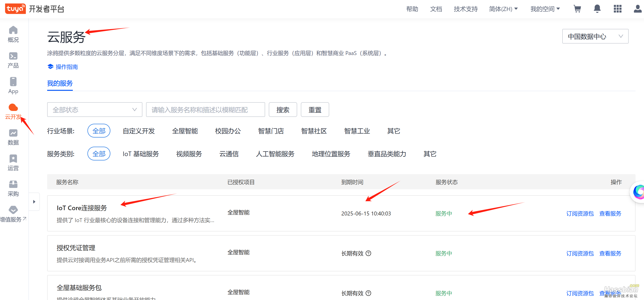Click the 全屋基础服务包 service name
This screenshot has width=644, height=300.
(x=79, y=287)
